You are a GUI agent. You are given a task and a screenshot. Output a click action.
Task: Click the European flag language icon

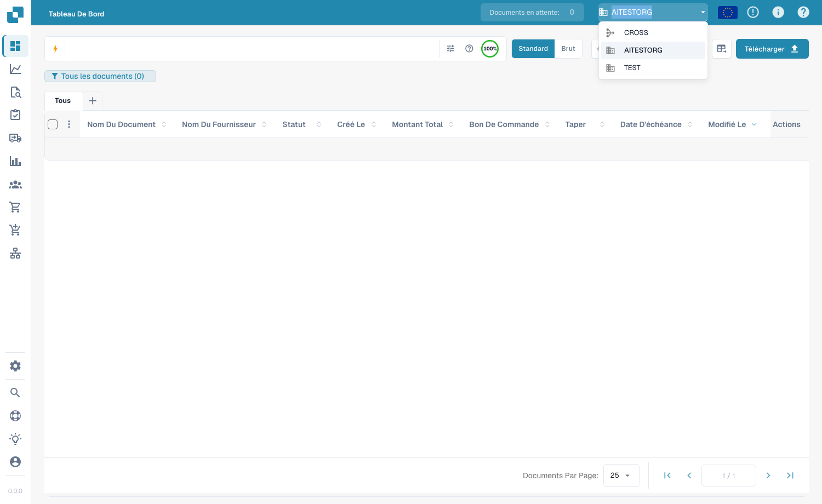click(x=728, y=12)
